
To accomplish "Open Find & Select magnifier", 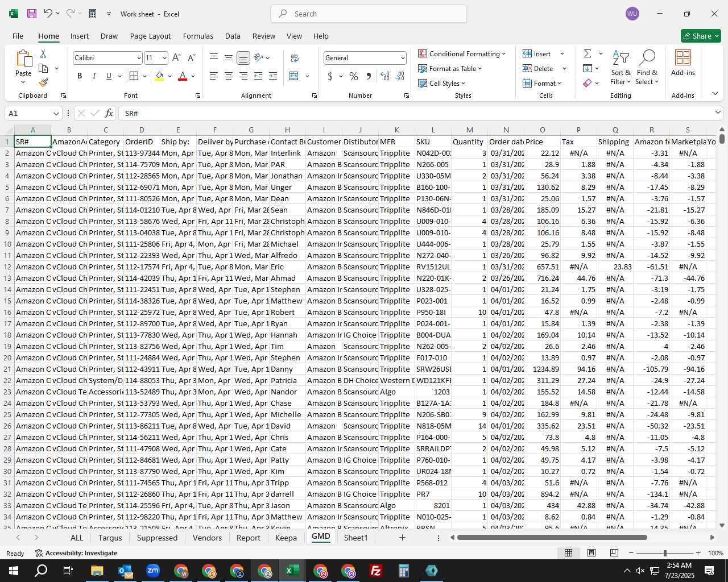I will click(647, 68).
